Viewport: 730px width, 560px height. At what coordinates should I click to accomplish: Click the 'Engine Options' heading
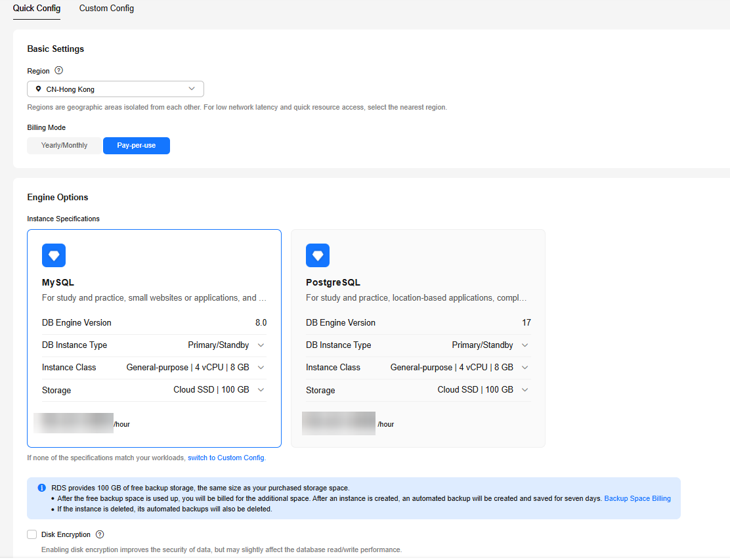click(58, 198)
